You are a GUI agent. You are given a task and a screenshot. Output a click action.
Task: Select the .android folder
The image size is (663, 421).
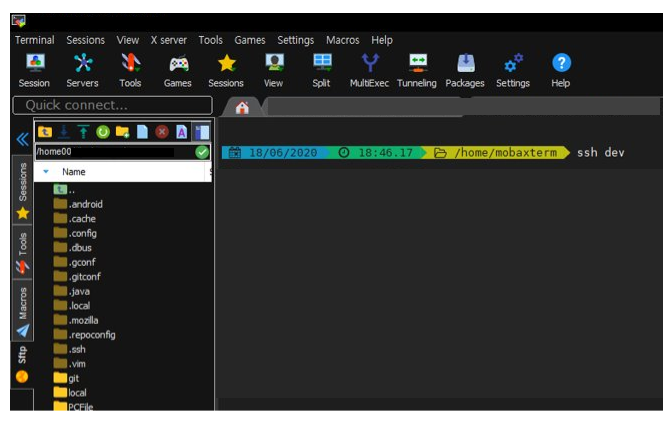(x=78, y=204)
